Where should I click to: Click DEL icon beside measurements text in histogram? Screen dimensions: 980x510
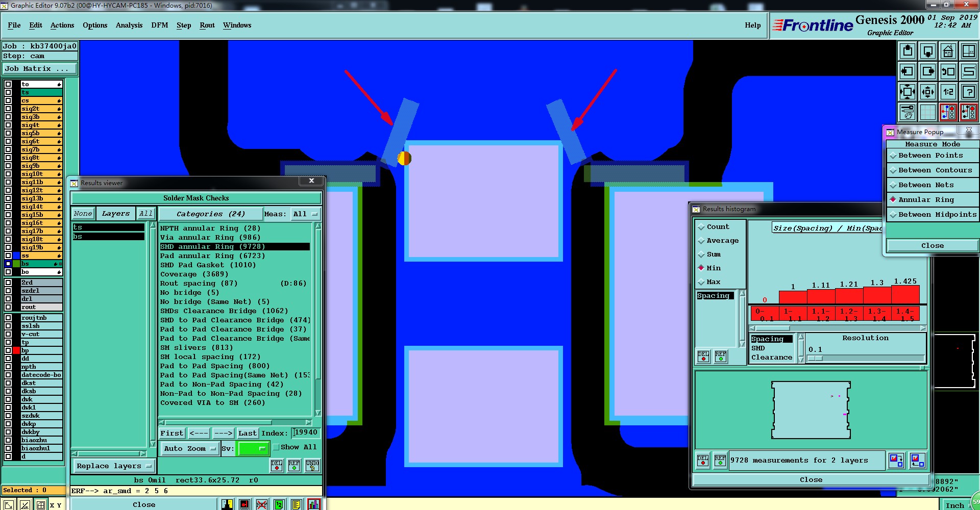tap(703, 461)
